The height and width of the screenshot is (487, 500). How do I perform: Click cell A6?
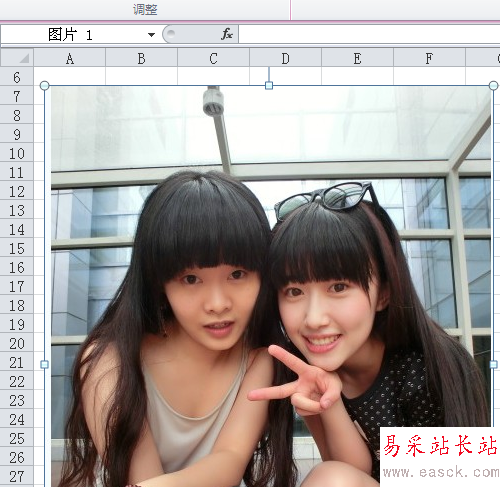tap(70, 76)
